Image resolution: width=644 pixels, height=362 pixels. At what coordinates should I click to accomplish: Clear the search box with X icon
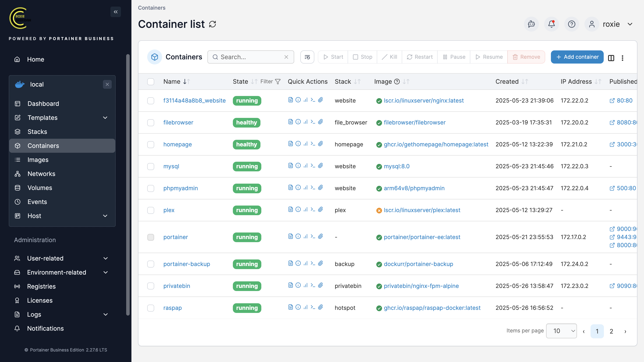286,57
